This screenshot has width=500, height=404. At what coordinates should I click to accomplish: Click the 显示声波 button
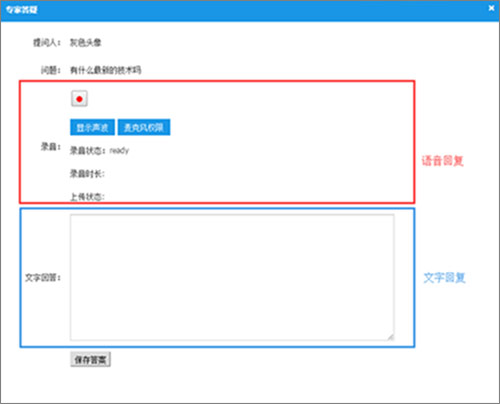pyautogui.click(x=92, y=127)
